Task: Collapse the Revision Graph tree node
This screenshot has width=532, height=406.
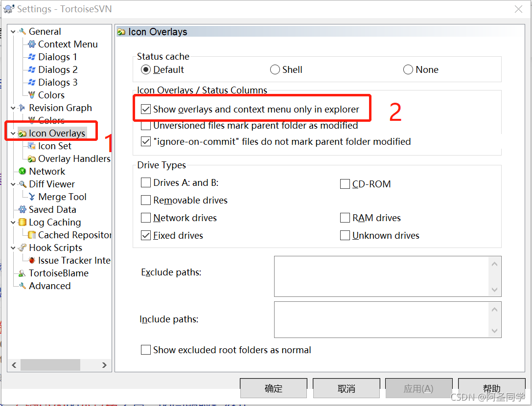Action: point(13,108)
